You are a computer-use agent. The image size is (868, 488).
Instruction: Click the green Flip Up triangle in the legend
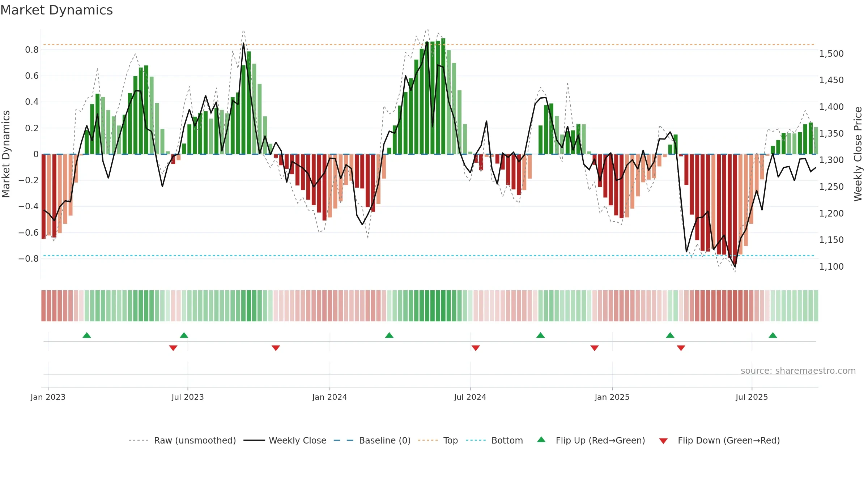(x=541, y=440)
